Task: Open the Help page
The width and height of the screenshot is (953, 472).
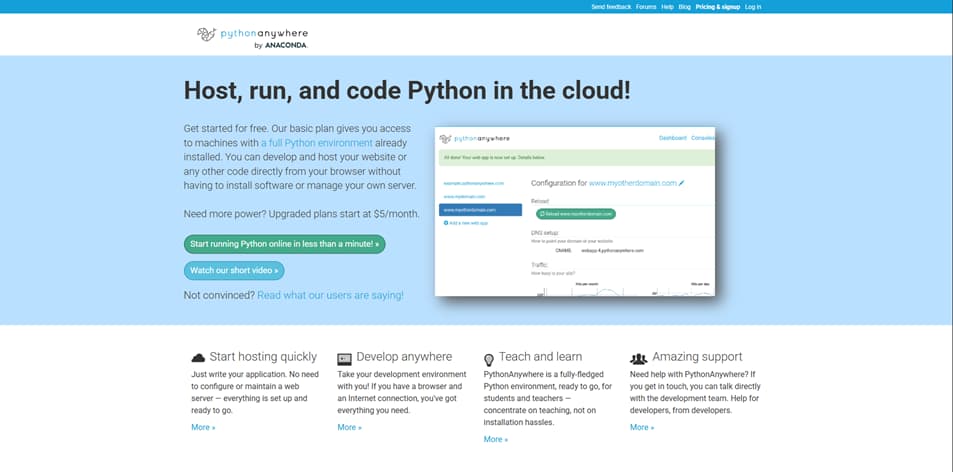Action: pos(667,7)
